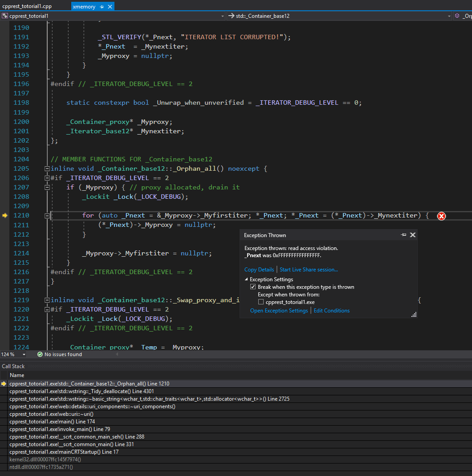The width and height of the screenshot is (472, 476).
Task: Open the std::_Container_base12 scope dropdown
Action: [449, 16]
